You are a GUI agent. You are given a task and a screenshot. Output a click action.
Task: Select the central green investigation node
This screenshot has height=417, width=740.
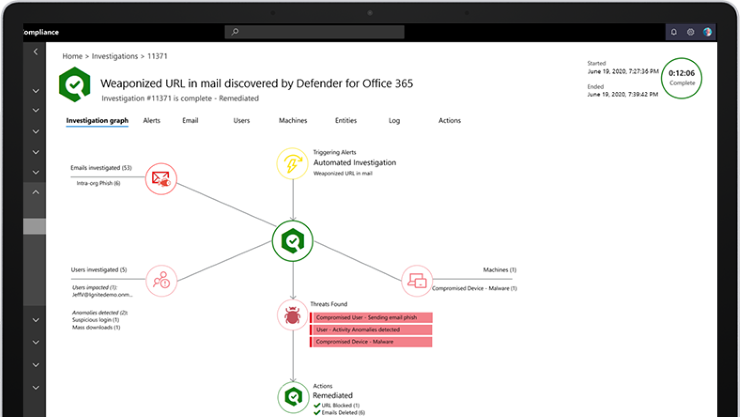point(293,241)
